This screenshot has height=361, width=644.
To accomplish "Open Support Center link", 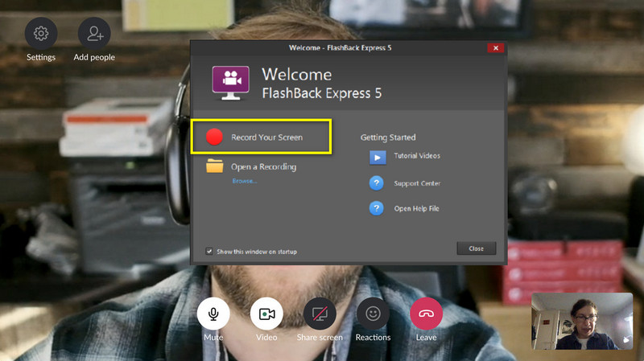I will click(x=417, y=183).
